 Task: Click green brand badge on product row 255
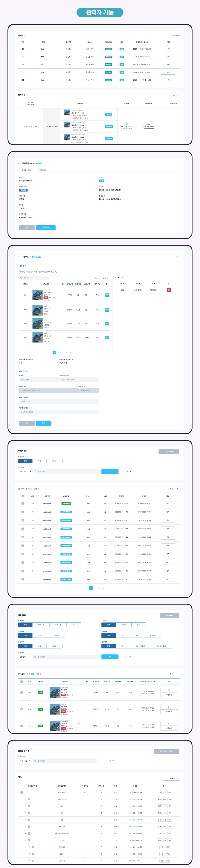[x=40, y=692]
